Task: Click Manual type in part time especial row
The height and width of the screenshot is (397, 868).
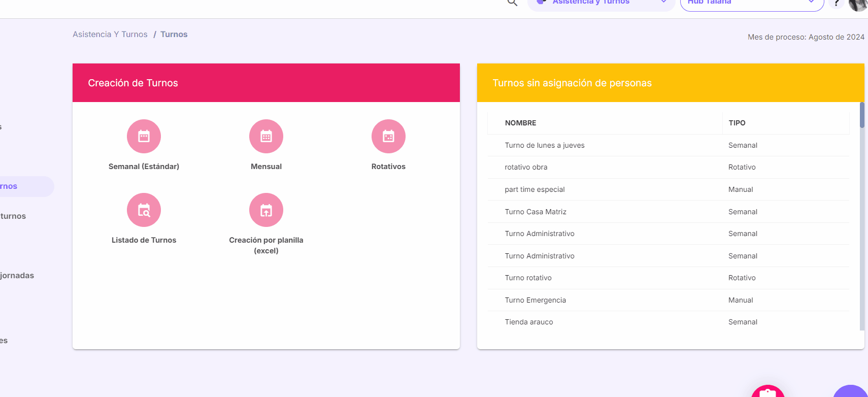Action: click(741, 189)
